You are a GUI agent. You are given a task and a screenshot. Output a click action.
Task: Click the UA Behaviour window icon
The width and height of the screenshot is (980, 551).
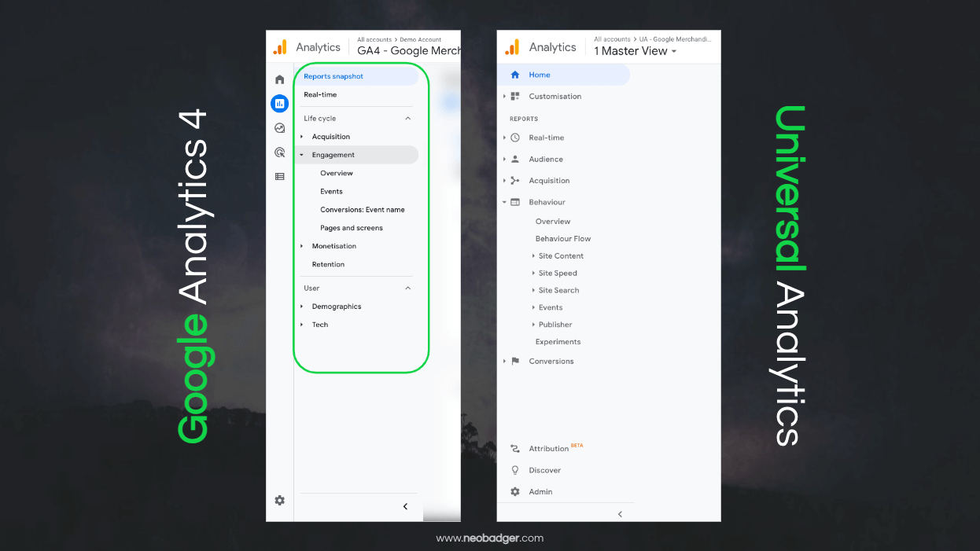tap(515, 202)
